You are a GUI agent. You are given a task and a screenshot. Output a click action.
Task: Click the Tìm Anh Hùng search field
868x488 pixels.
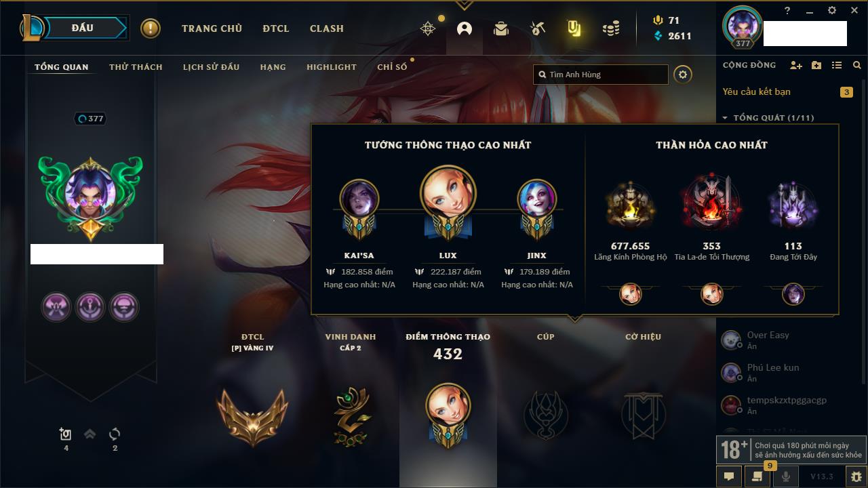pyautogui.click(x=601, y=75)
